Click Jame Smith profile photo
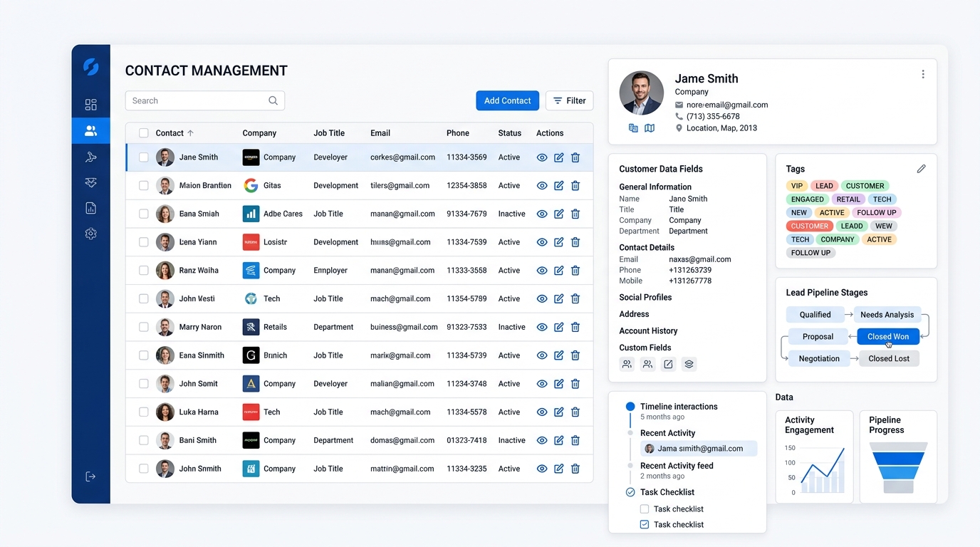The height and width of the screenshot is (547, 980). [x=642, y=93]
